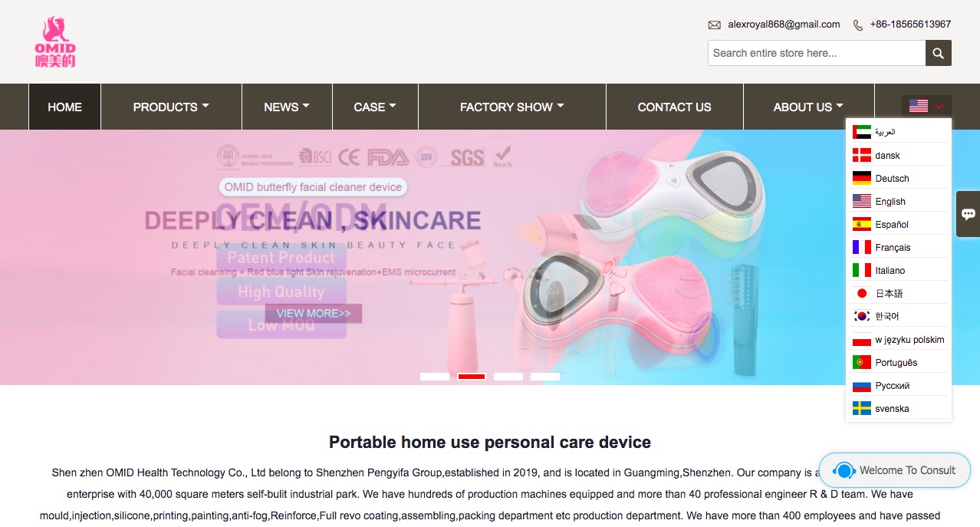Collapse the US flag language selector

[926, 106]
